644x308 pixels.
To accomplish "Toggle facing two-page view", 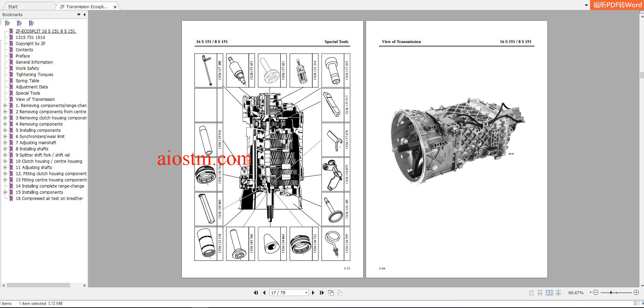I will [549, 293].
